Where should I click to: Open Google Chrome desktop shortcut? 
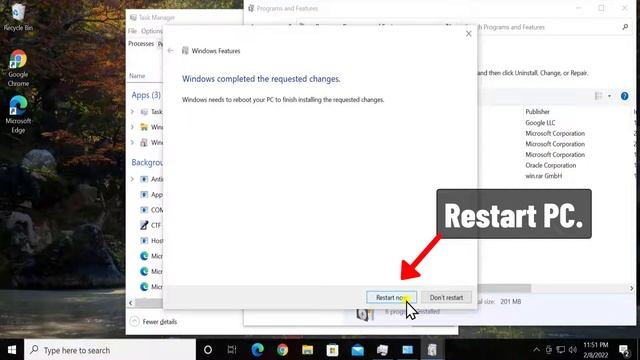[x=18, y=68]
